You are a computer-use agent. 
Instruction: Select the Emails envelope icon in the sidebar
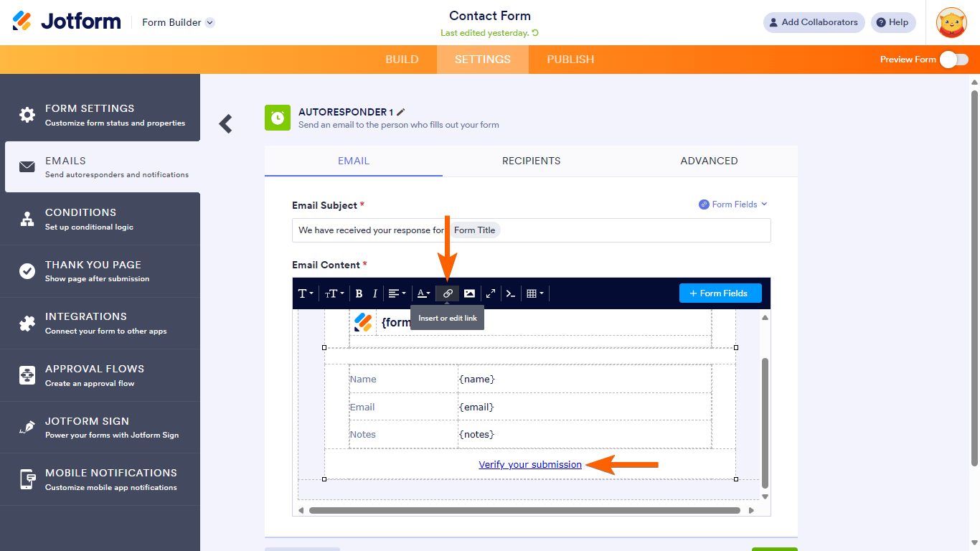click(27, 166)
